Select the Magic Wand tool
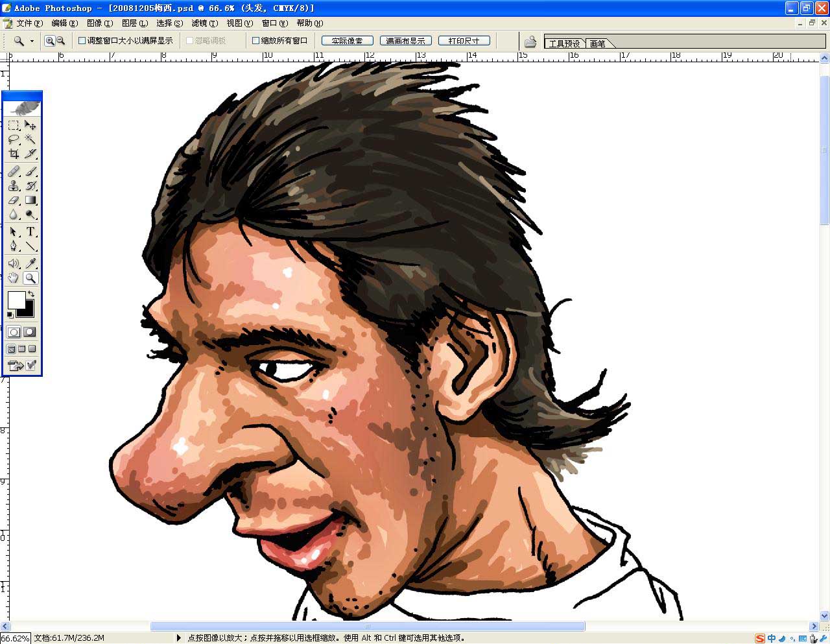 [x=30, y=139]
